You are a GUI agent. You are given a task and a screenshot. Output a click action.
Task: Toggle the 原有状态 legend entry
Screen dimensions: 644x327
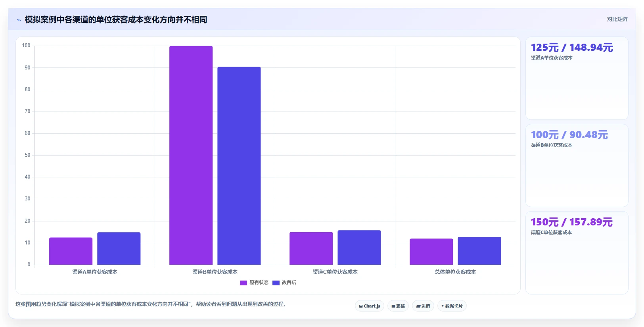[x=254, y=283]
